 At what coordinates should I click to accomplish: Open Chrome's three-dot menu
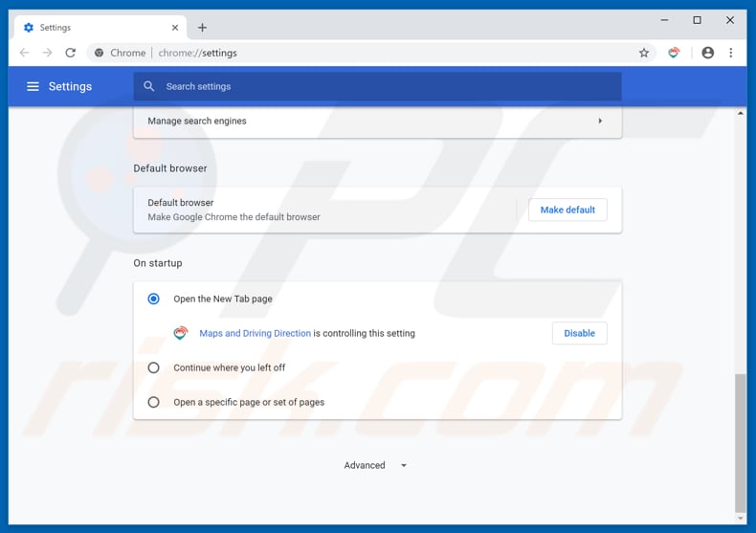coord(731,53)
